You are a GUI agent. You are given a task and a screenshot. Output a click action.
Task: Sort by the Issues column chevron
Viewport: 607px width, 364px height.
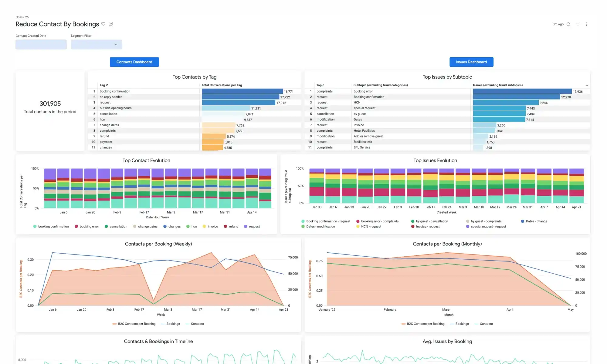[x=587, y=85]
